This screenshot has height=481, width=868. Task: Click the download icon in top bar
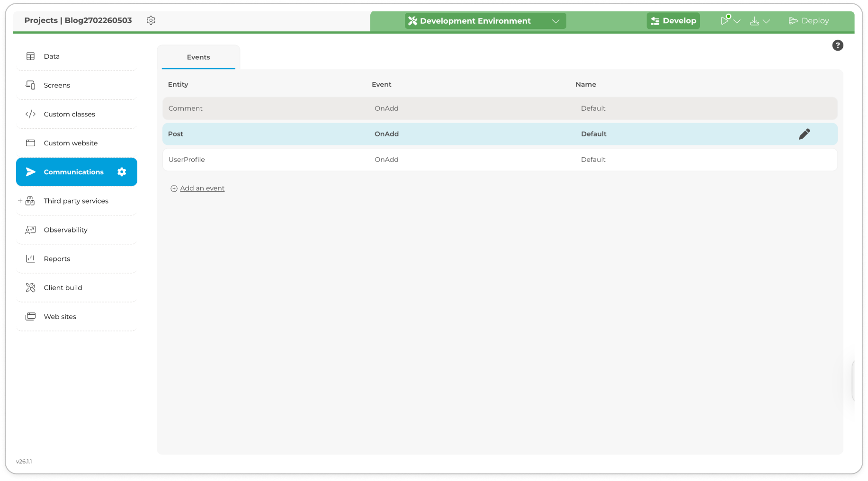754,21
